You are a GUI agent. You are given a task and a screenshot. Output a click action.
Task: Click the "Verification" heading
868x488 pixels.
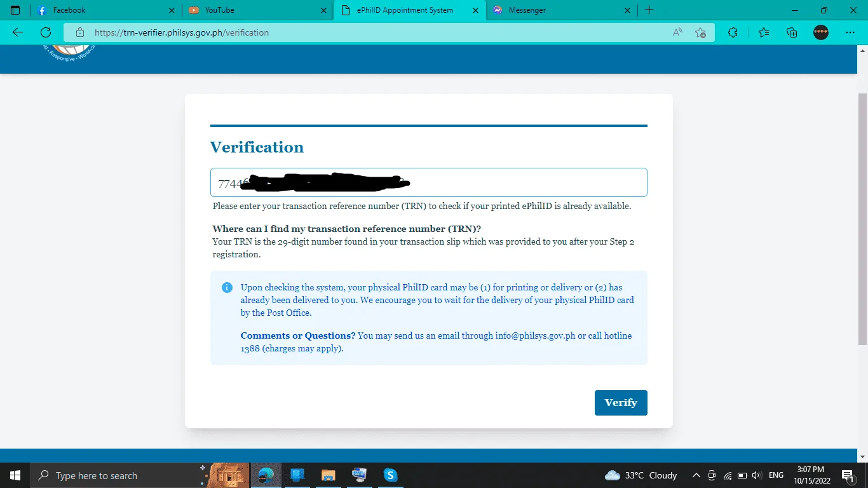[x=257, y=147]
